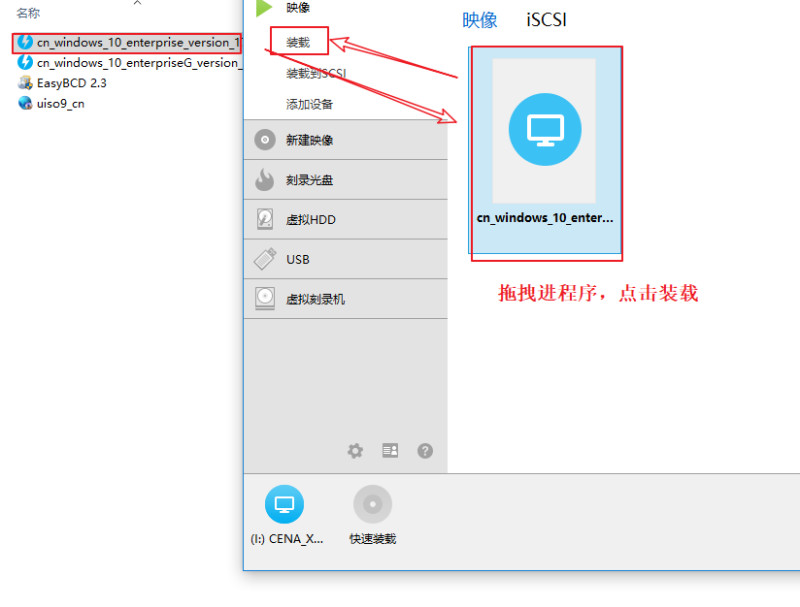800x607 pixels.
Task: Click the 快速装载 label
Action: click(373, 539)
